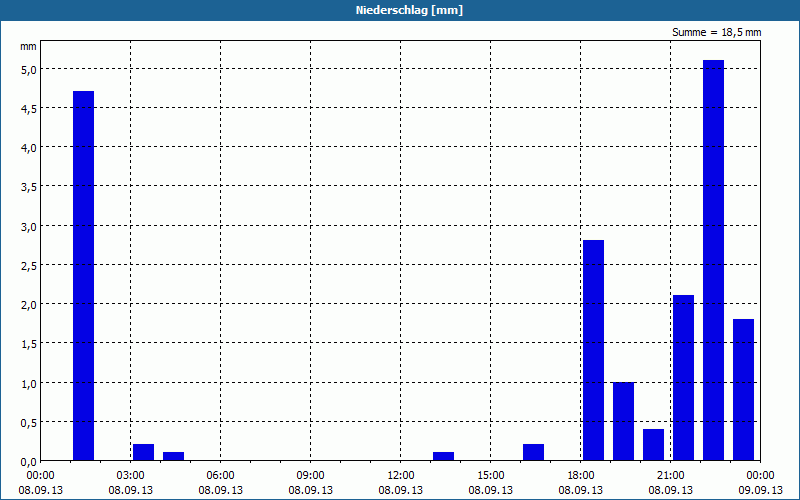Click the y-axis label '1,5'
This screenshot has width=800, height=500.
(29, 344)
